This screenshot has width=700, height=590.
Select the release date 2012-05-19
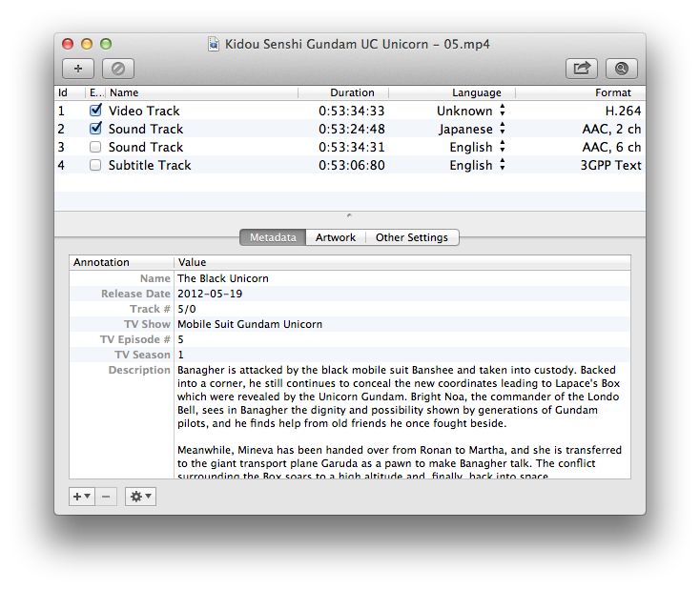coord(210,294)
